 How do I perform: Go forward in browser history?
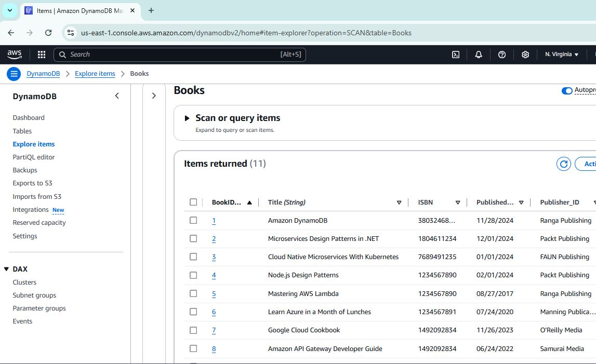(30, 33)
